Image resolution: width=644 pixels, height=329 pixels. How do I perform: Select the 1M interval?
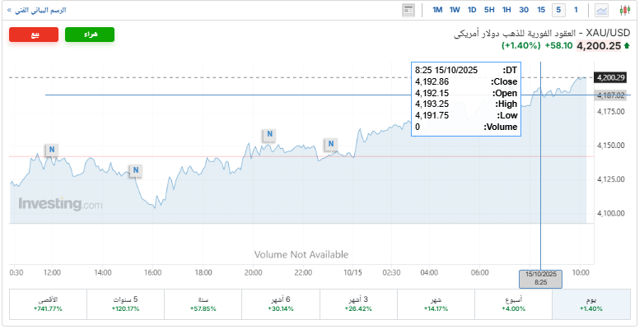coord(437,10)
